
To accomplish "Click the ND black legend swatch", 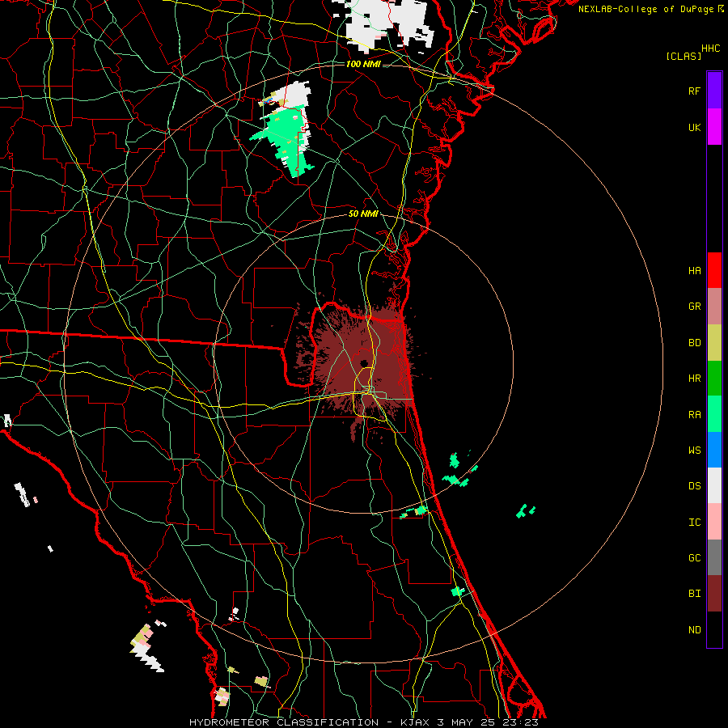I will pyautogui.click(x=714, y=629).
